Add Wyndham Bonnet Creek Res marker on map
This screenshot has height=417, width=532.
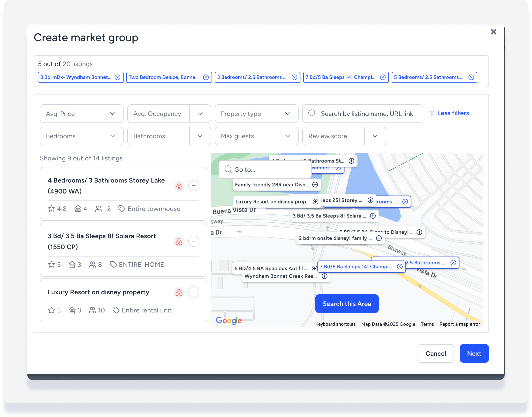(324, 276)
